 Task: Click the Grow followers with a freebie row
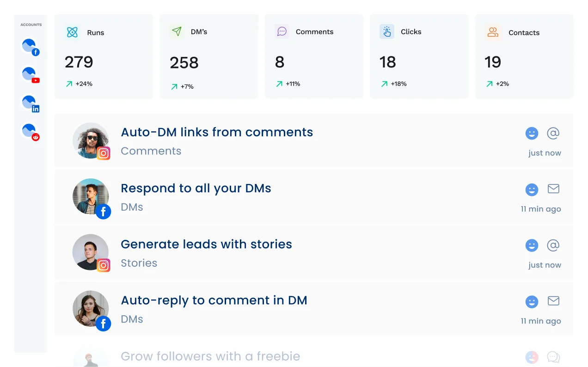click(x=210, y=356)
